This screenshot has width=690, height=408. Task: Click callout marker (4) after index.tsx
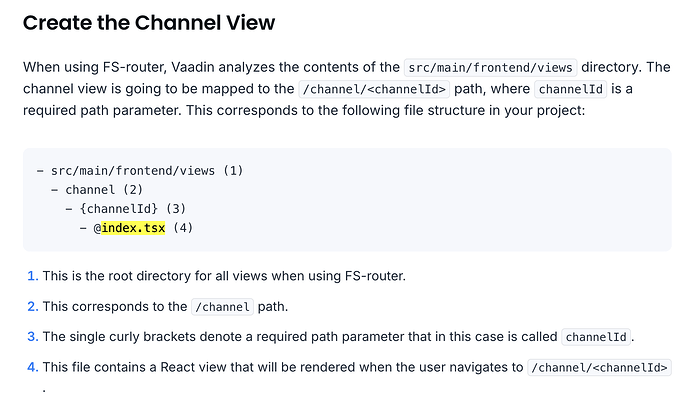pyautogui.click(x=182, y=228)
